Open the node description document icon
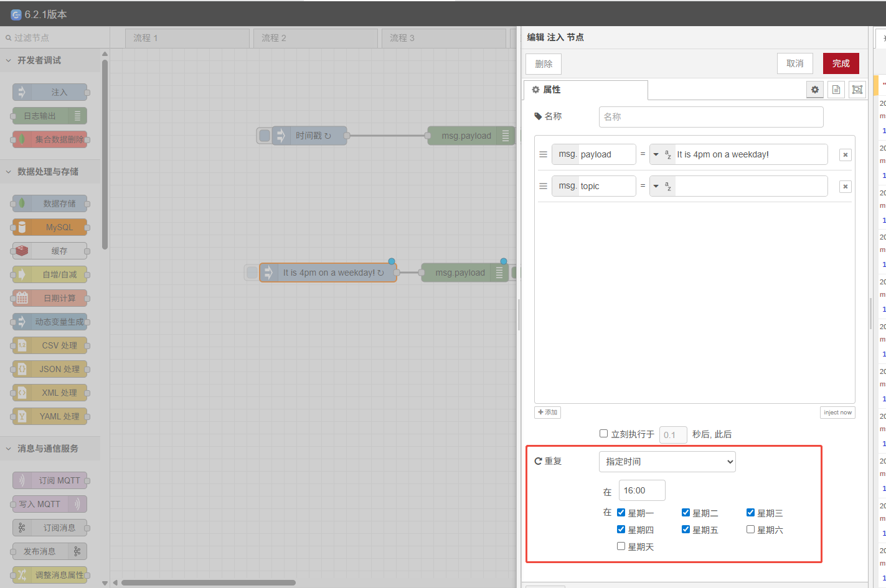Image resolution: width=886 pixels, height=588 pixels. [836, 90]
